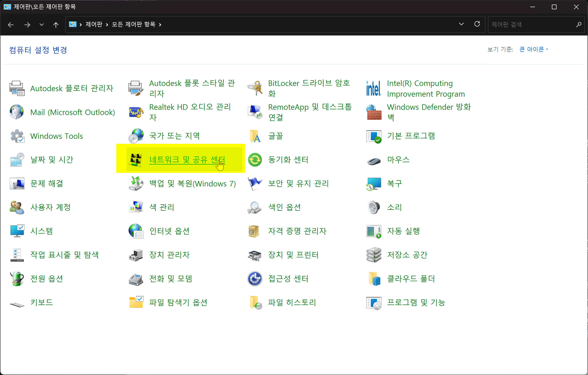Open the 장치 관리자 icon
The width and height of the screenshot is (588, 375).
pyautogui.click(x=136, y=255)
